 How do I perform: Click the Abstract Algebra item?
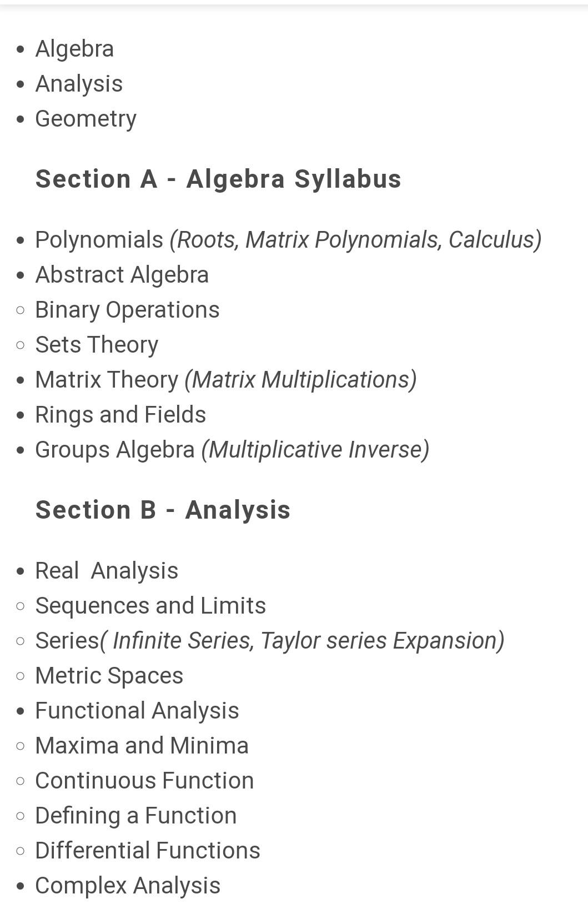click(x=122, y=275)
